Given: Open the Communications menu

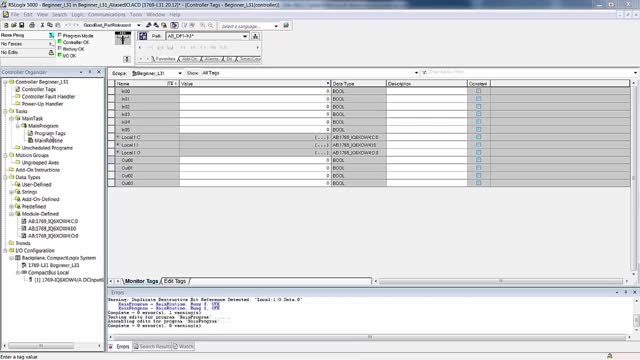Looking at the screenshot, I should 107,15.
